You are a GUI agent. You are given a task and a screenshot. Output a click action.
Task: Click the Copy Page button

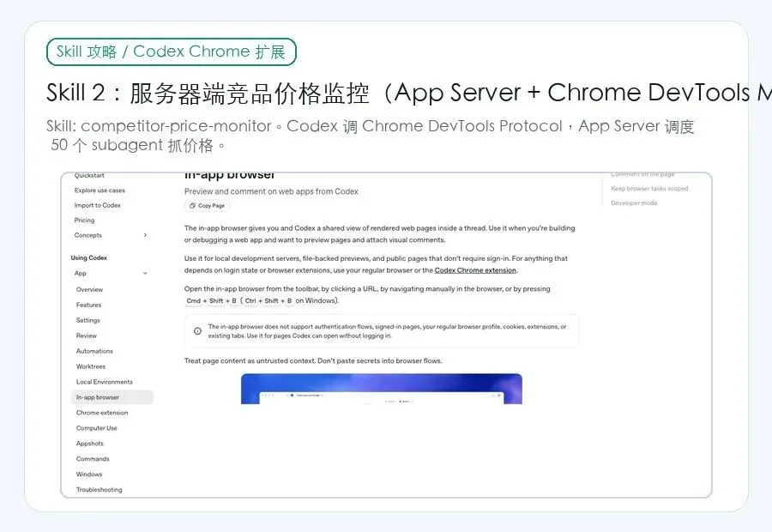pos(208,206)
